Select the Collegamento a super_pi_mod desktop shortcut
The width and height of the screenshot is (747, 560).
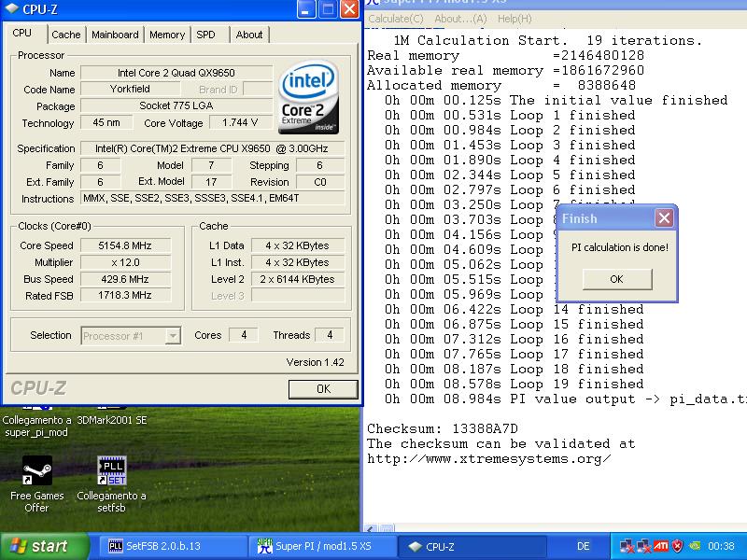point(36,422)
